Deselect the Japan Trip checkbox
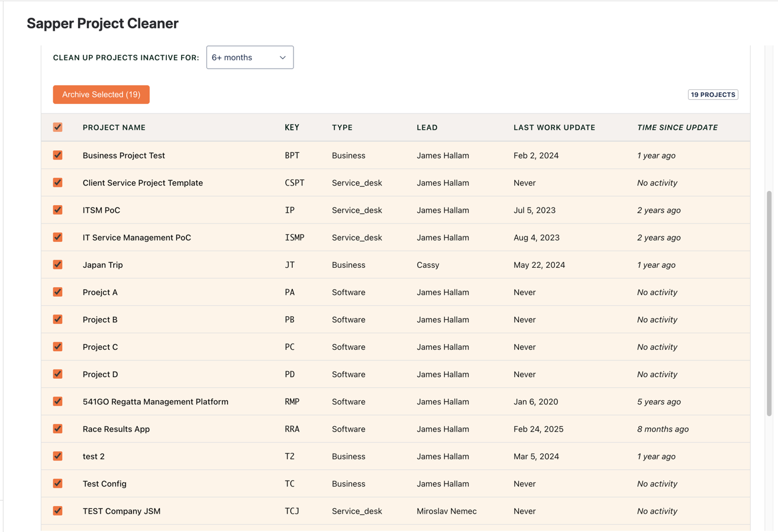778x532 pixels. point(57,265)
